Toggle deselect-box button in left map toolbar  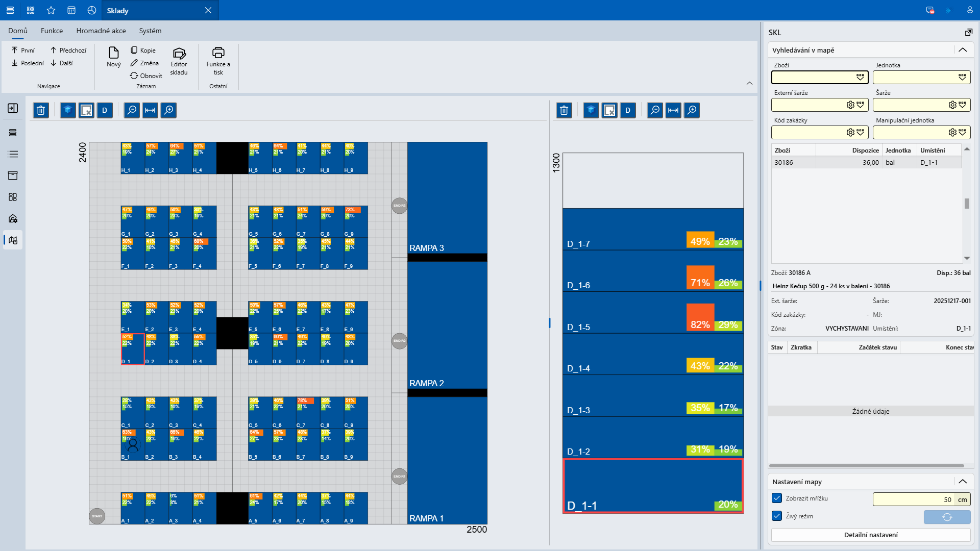coord(86,110)
